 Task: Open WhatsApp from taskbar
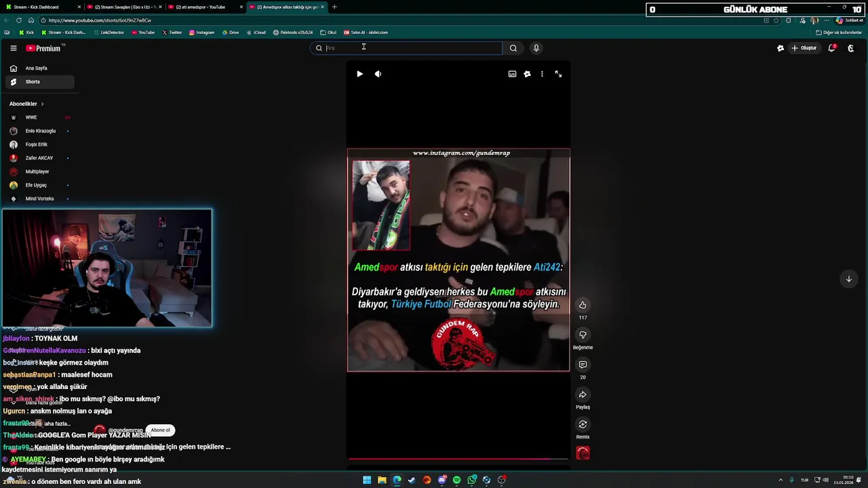pos(471,480)
